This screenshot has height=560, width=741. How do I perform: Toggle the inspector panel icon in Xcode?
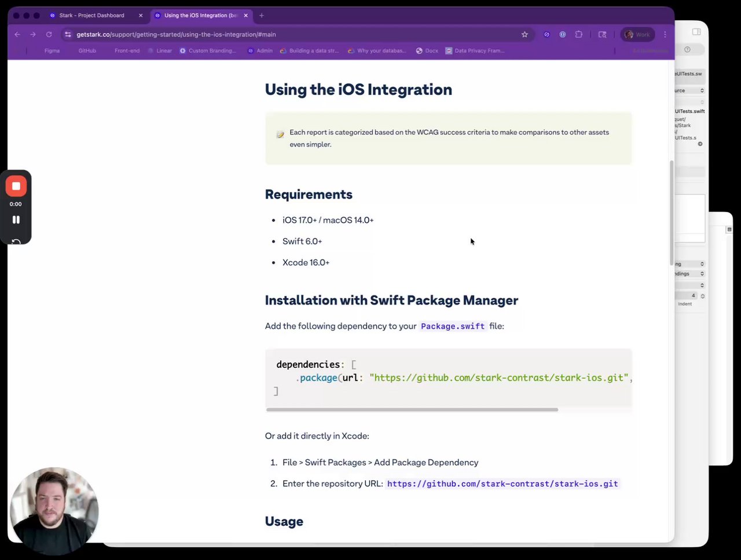click(696, 32)
